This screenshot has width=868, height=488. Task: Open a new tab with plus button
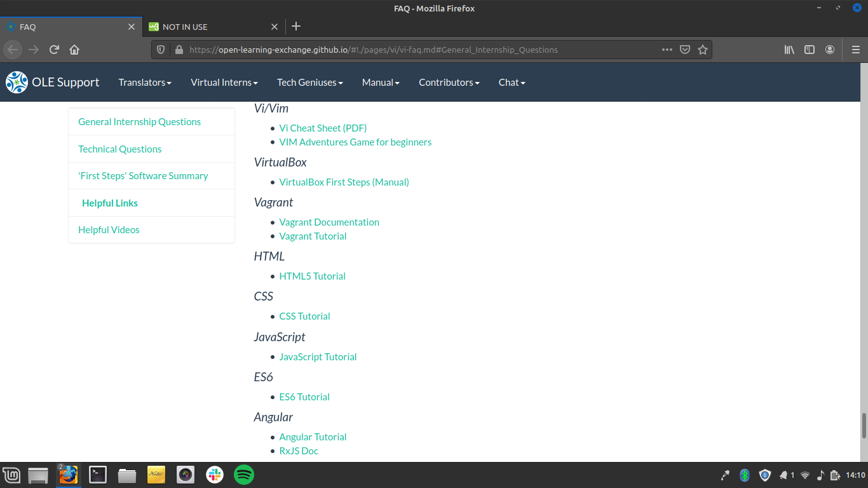coord(295,26)
